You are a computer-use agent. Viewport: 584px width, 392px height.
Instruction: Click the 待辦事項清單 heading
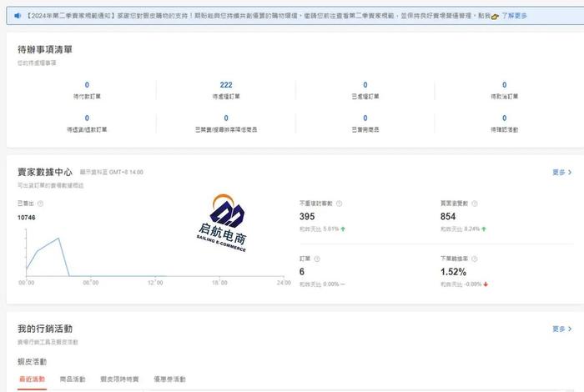pos(45,49)
